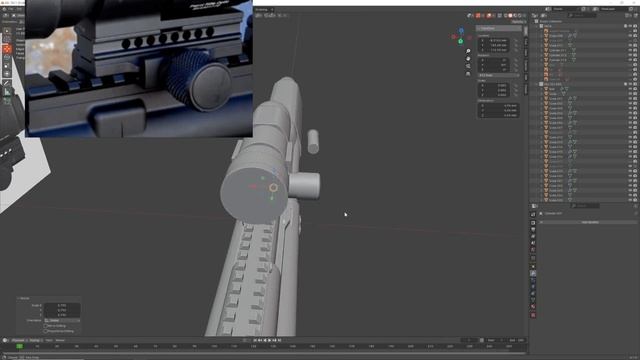Switch to the Item tab in the sidebar

pyautogui.click(x=526, y=31)
